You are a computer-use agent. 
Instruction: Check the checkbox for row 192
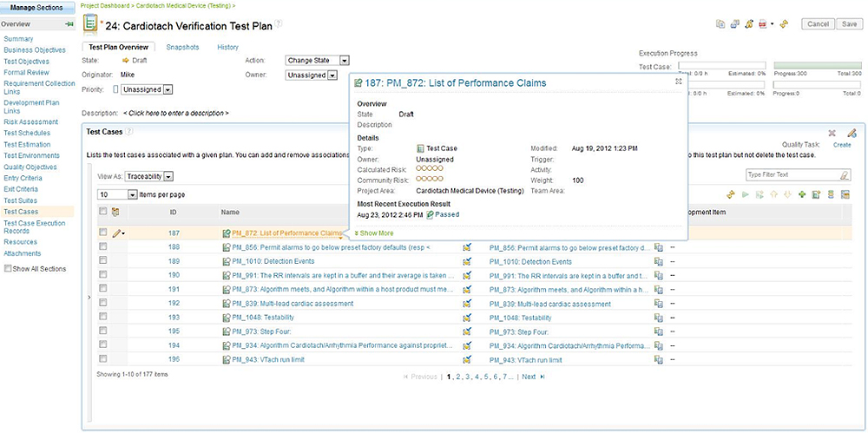(103, 302)
